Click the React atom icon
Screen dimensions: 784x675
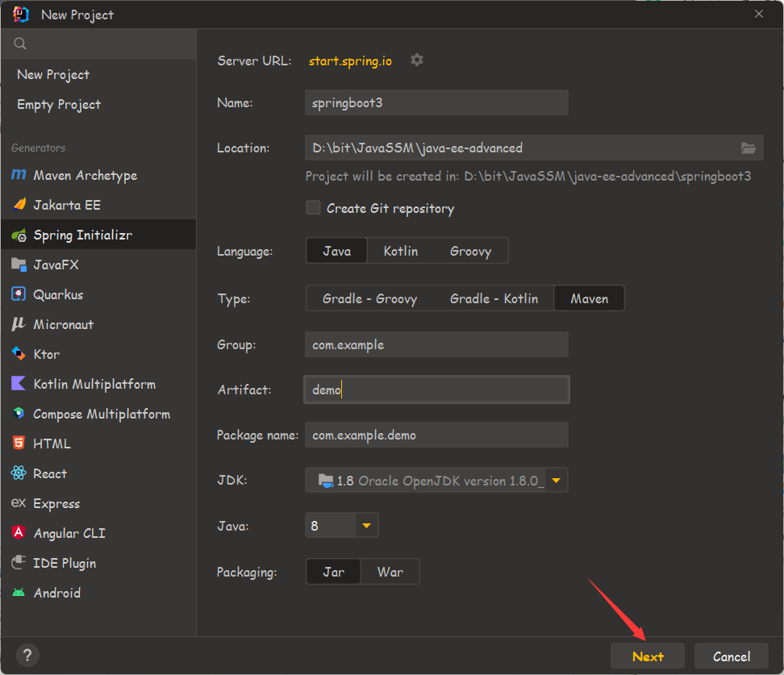(x=19, y=473)
